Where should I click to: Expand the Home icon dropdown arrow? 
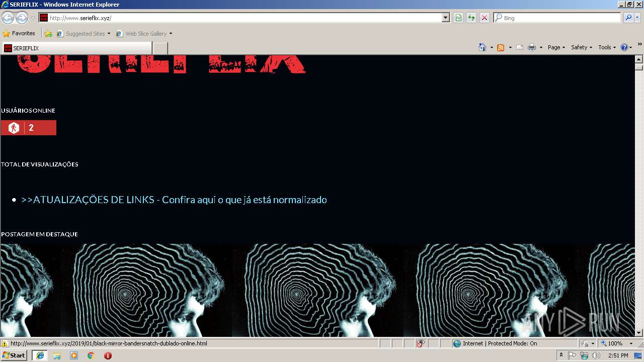click(491, 47)
